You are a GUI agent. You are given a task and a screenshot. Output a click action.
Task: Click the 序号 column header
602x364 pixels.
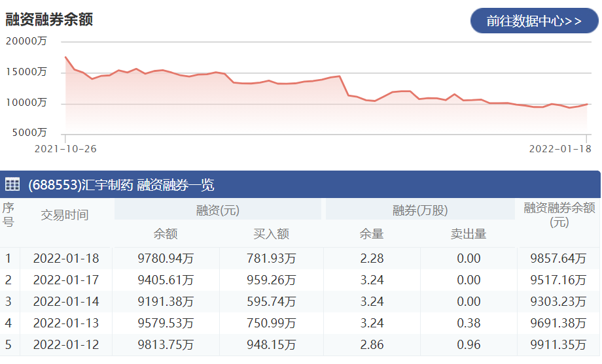pos(9,215)
